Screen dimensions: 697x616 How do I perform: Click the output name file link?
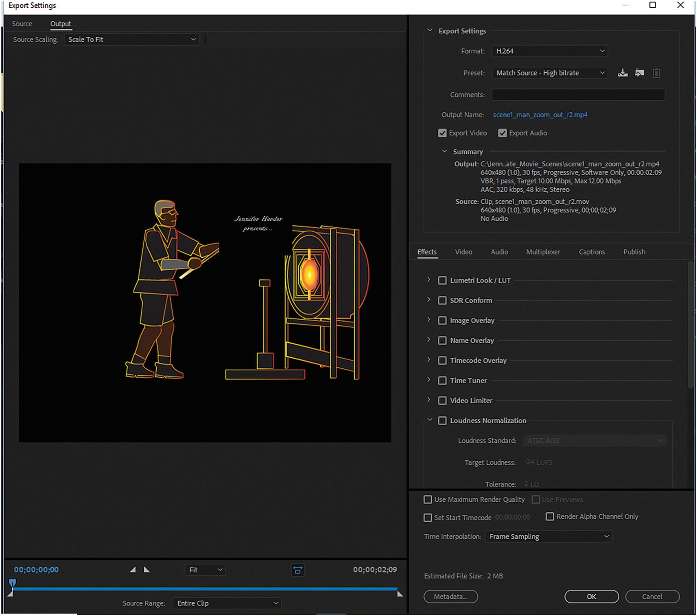540,115
